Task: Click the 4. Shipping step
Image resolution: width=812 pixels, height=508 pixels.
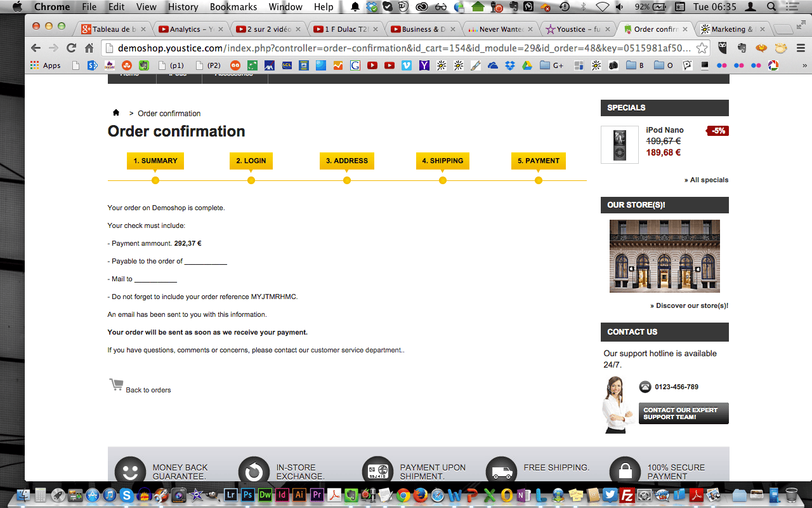Action: pos(443,161)
